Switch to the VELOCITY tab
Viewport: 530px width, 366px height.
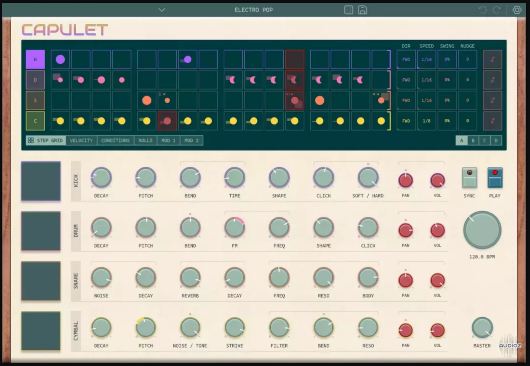pos(81,140)
